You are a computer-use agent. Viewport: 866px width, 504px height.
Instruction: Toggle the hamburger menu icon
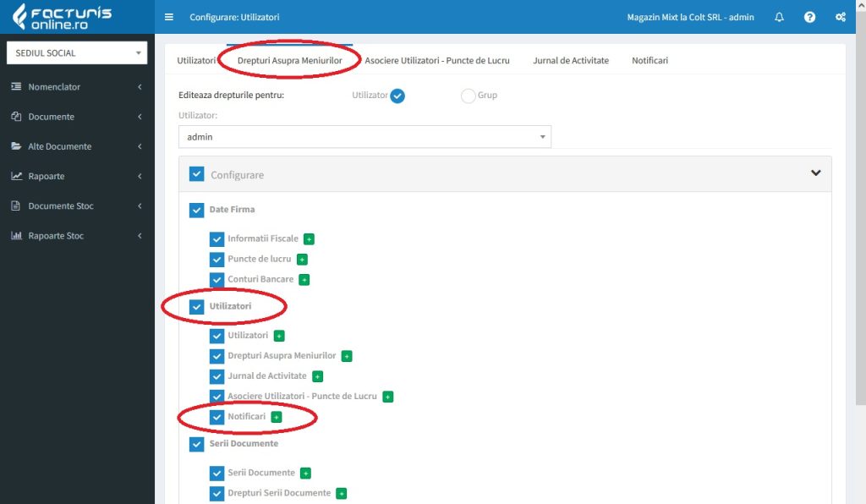tap(169, 17)
